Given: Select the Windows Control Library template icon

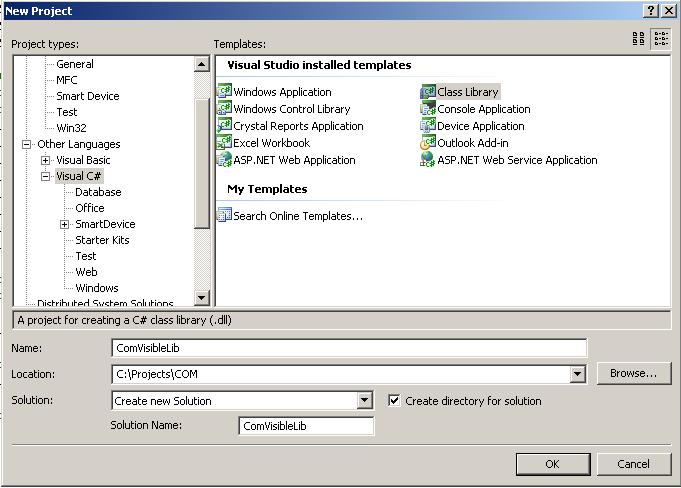Looking at the screenshot, I should point(224,108).
